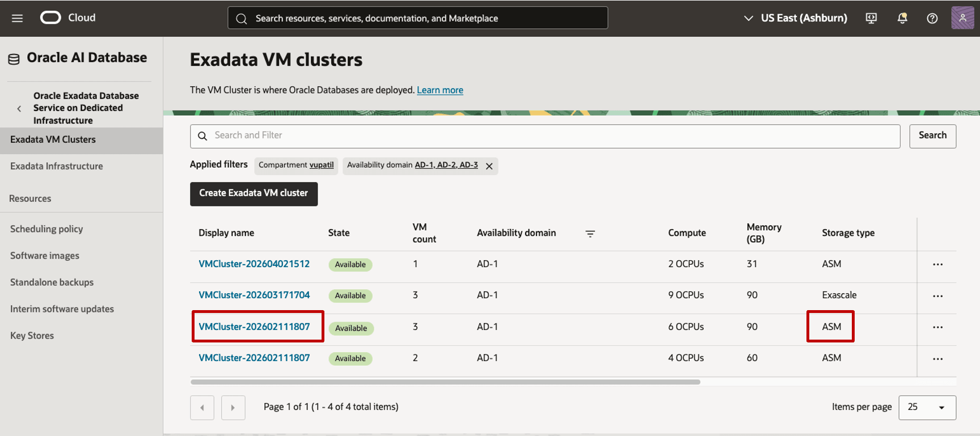Open actions menu for VMCluster-202604021512

click(x=937, y=264)
